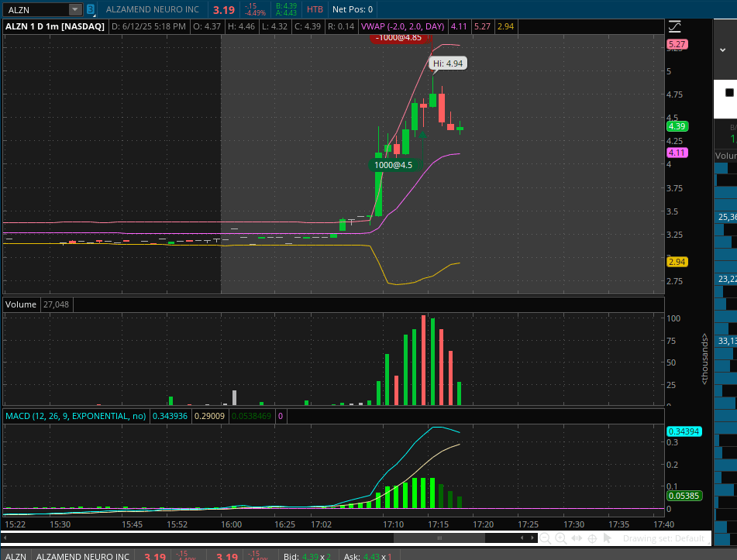Click the blue link-group number 3 icon
Viewport: 737px width, 560px height.
pos(91,10)
